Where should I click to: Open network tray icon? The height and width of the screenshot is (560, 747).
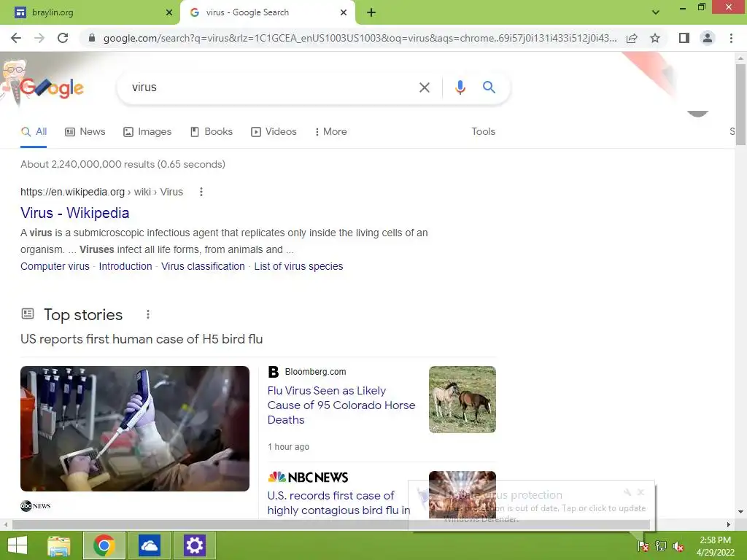point(661,546)
